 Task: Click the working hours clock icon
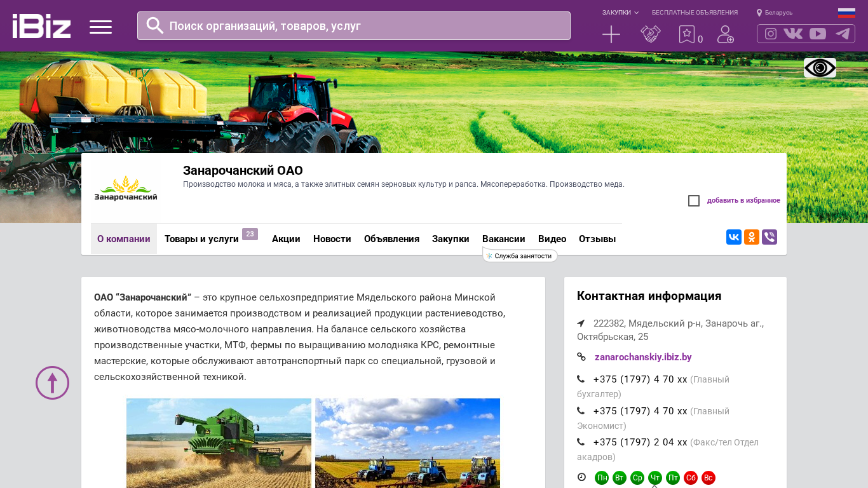(x=581, y=477)
